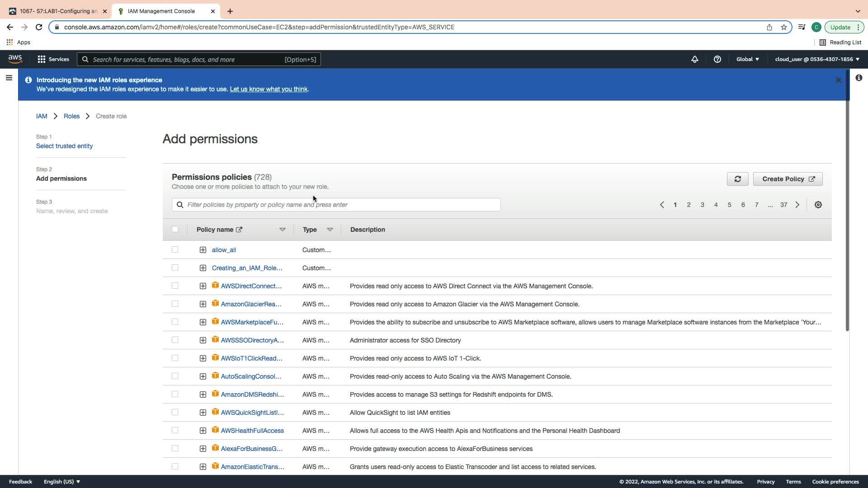Screen dimensions: 868x488
Task: Select the AWSHealthFullAccess policy checkbox
Action: tap(175, 430)
